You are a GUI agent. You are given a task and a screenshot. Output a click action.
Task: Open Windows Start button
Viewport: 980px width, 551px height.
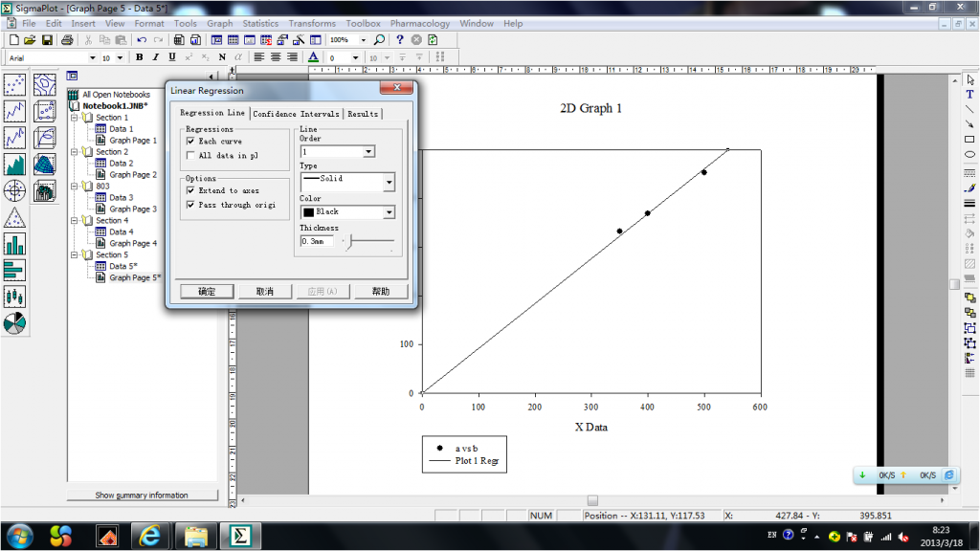[x=19, y=536]
